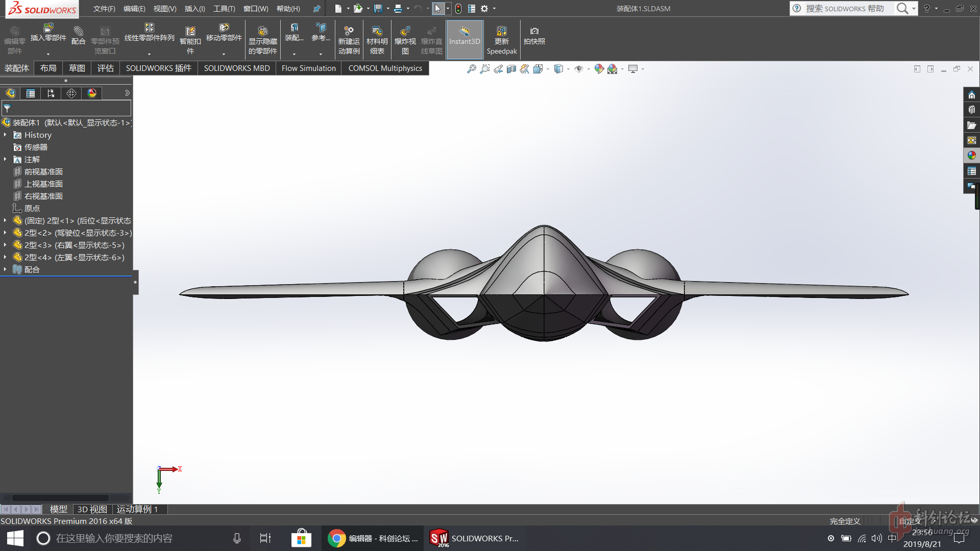Screen dimensions: 980x551
Task: Expand the 配合 mates folder
Action: point(5,269)
